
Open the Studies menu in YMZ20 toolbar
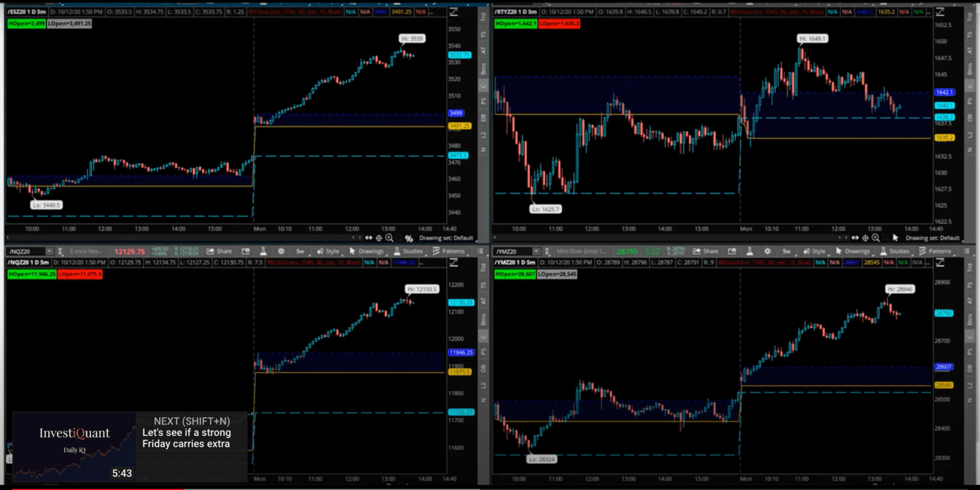tap(895, 251)
